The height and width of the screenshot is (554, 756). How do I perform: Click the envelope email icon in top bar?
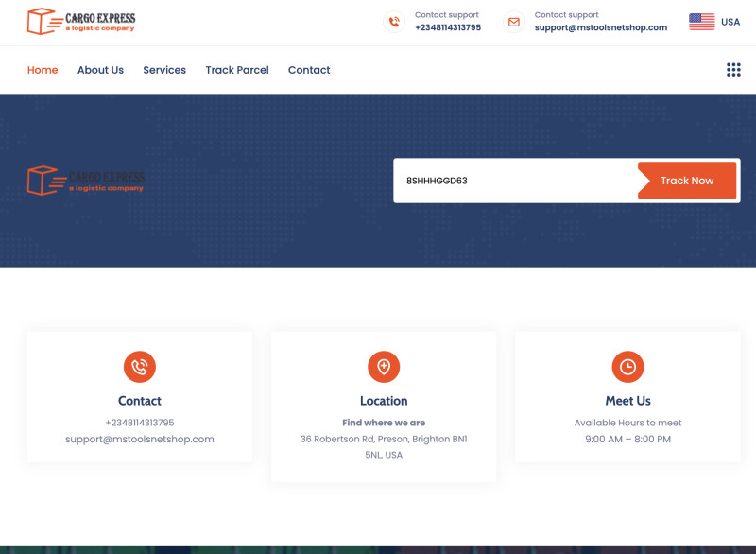tap(513, 22)
